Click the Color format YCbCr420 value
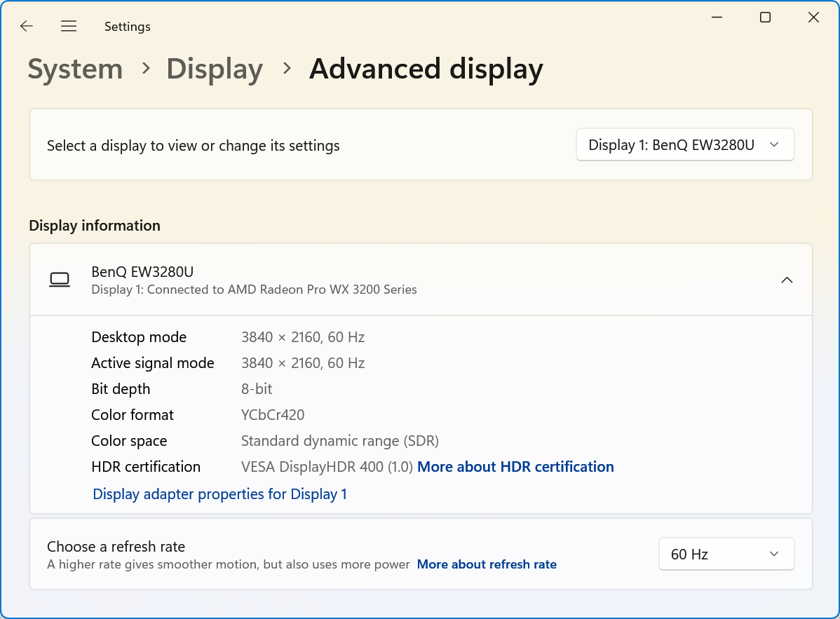Screen dimensions: 840x619 coord(273,414)
